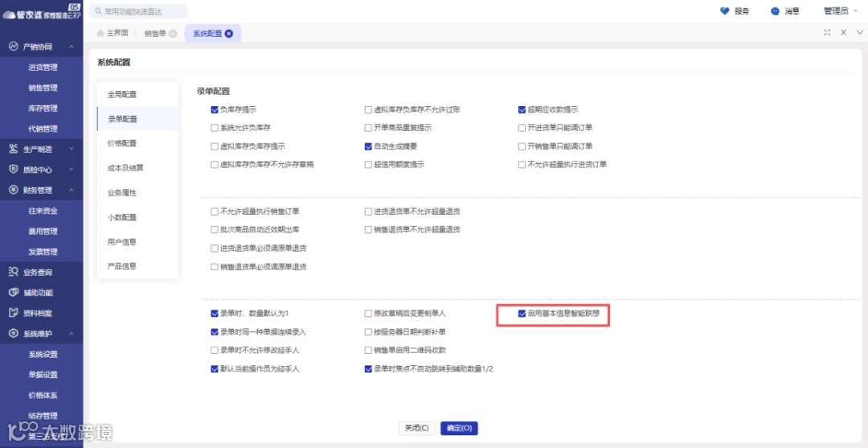Screen dimensions: 868x448
Task: Open 发票管理 in the sidebar
Action: pyautogui.click(x=42, y=252)
